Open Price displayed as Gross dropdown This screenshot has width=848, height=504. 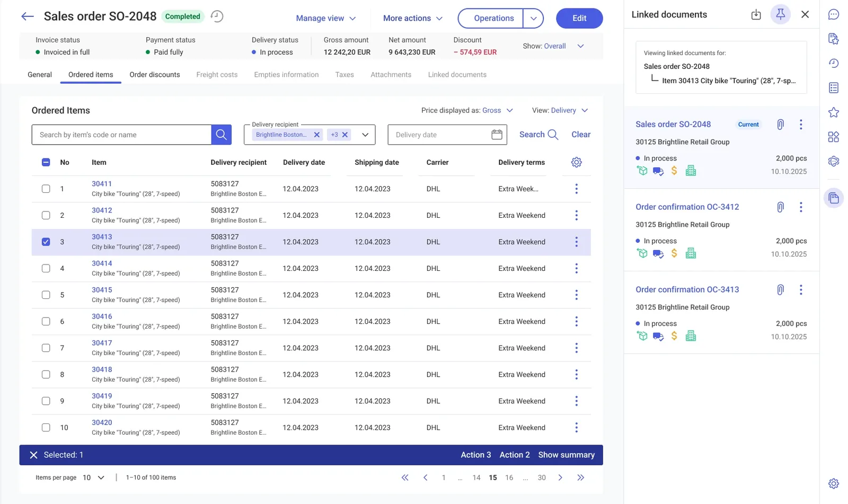[467, 110]
